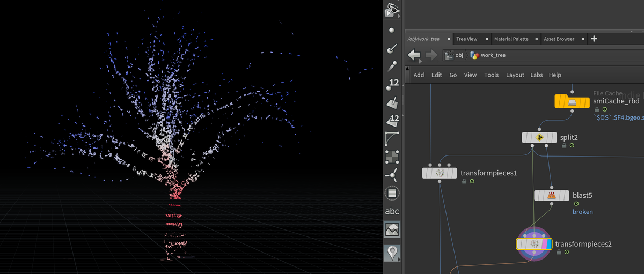Toggle vertex markers checker icon
This screenshot has width=644, height=274.
coord(392,157)
